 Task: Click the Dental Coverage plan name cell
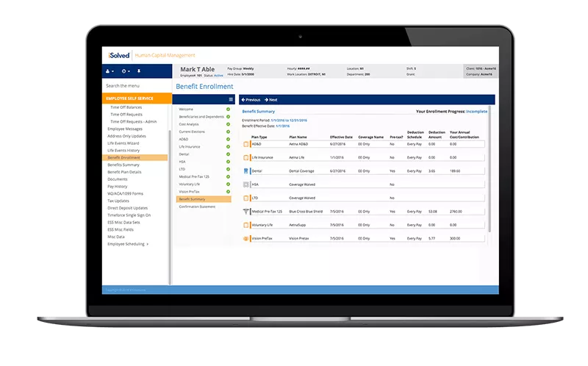tap(301, 171)
